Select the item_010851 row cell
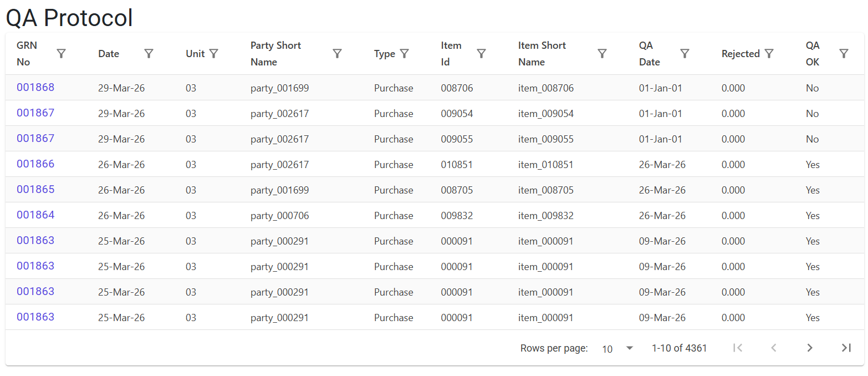 click(x=546, y=165)
